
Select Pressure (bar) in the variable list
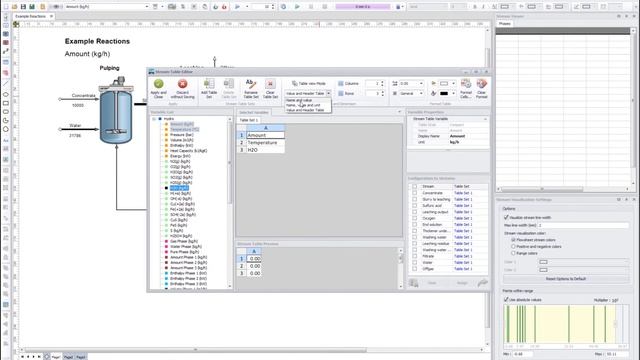coord(182,135)
